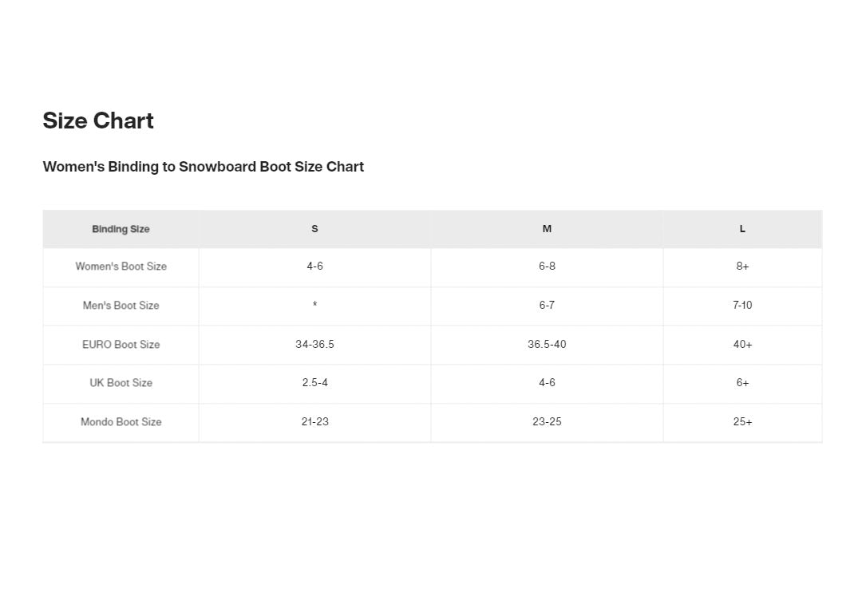The image size is (862, 616).
Task: Click the Mondo size 25+ cell
Action: (742, 422)
